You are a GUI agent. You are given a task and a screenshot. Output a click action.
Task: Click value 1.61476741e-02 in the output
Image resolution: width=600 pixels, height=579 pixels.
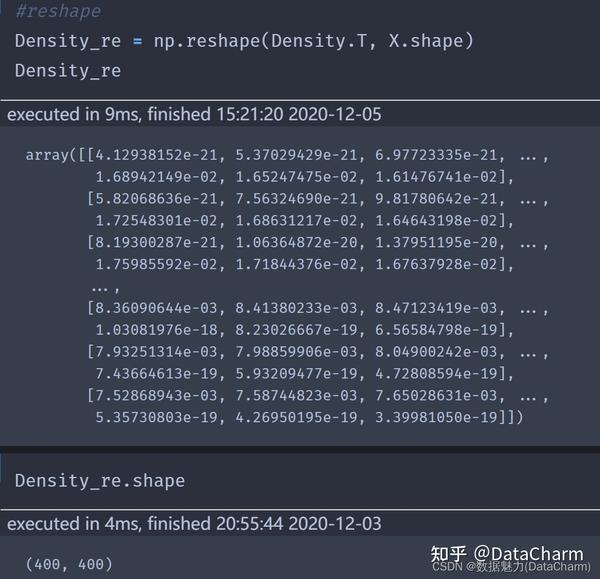436,177
